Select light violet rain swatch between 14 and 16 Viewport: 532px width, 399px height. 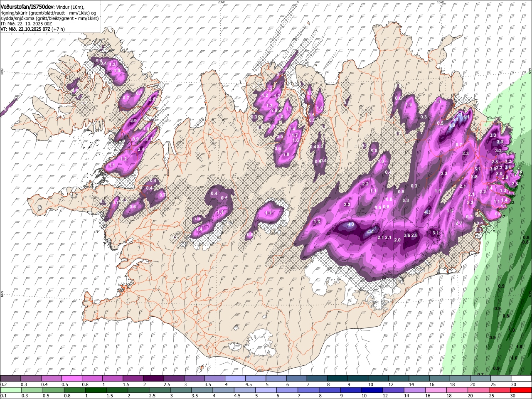(415, 390)
